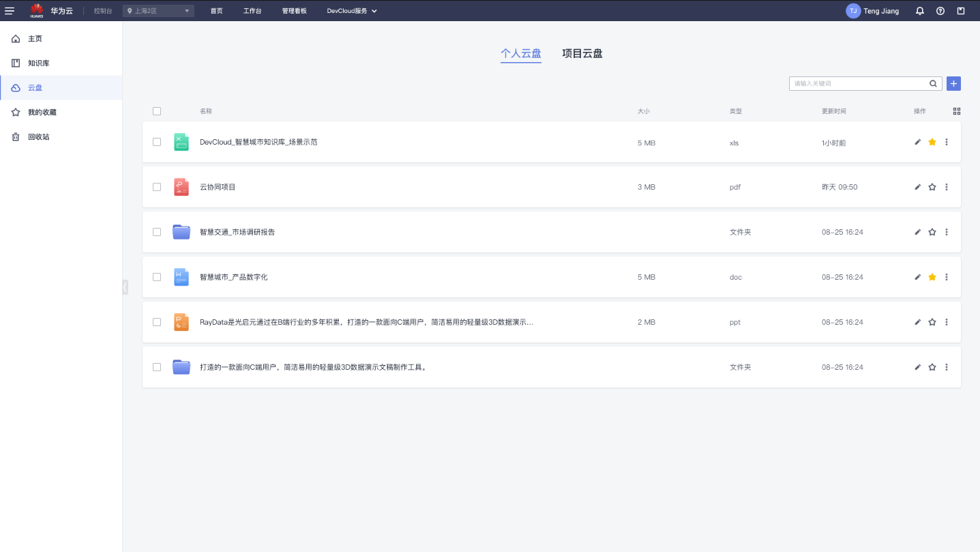The image size is (980, 552).
Task: Click the Teng Jiang username
Action: click(881, 11)
